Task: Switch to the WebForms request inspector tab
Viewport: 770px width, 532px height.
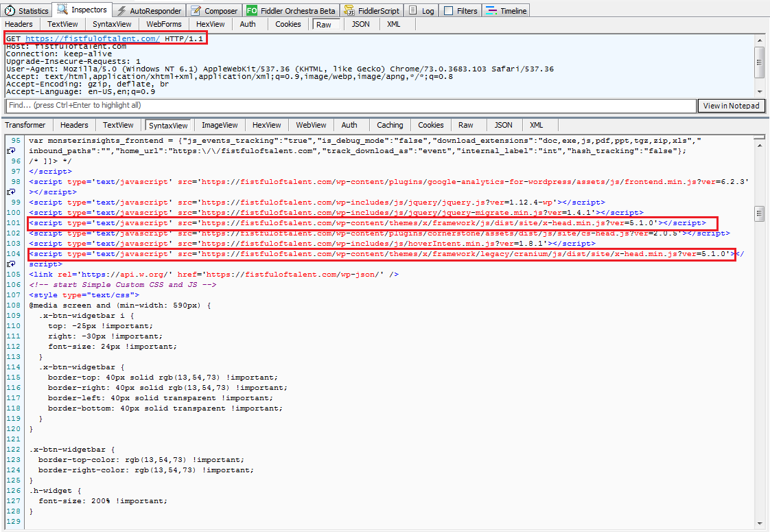Action: tap(164, 24)
